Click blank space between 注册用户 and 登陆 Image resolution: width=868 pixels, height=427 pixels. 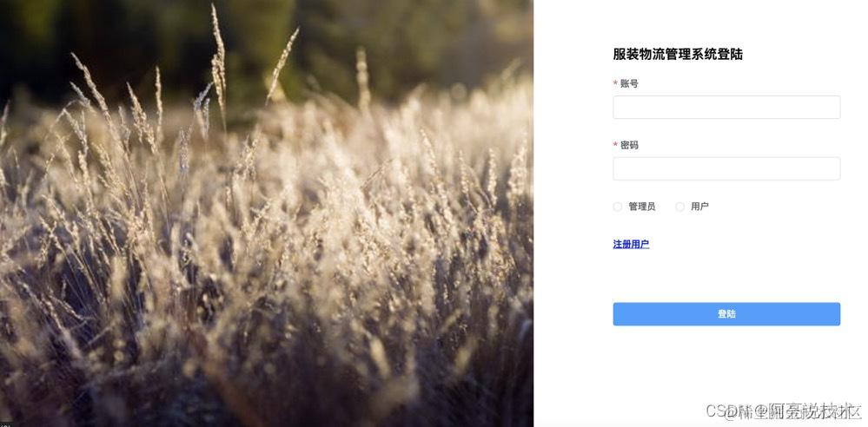[x=726, y=277]
